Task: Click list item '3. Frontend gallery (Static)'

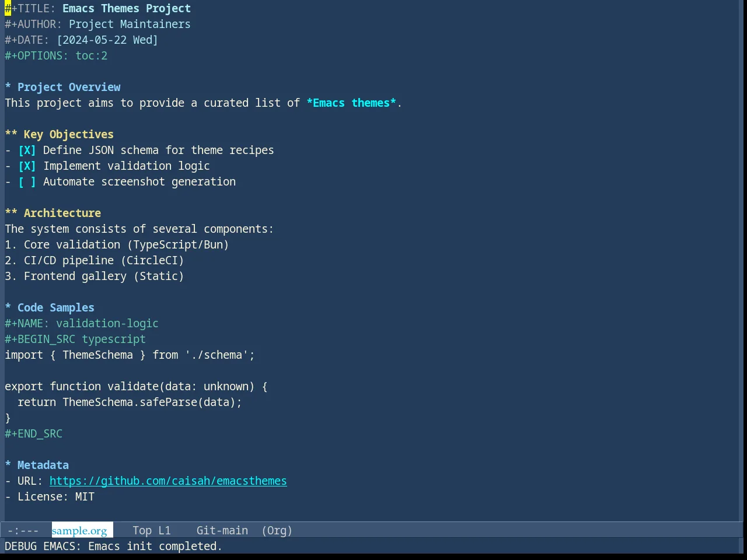Action: [x=95, y=276]
